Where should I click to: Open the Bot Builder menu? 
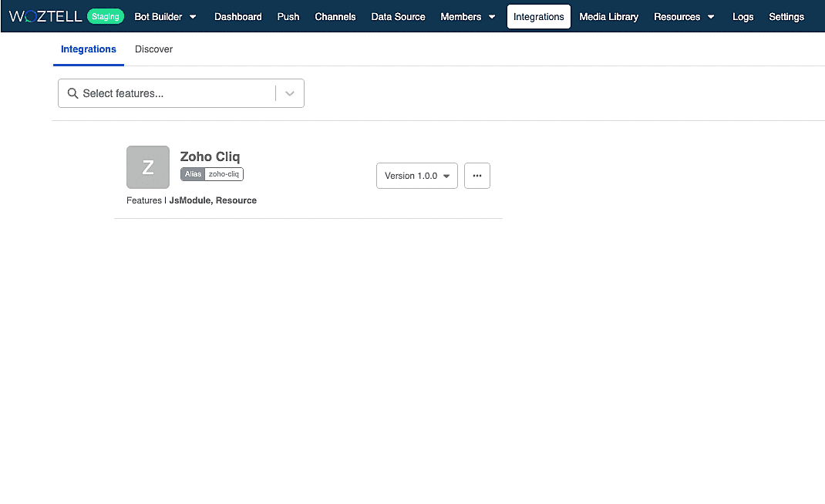pos(165,17)
